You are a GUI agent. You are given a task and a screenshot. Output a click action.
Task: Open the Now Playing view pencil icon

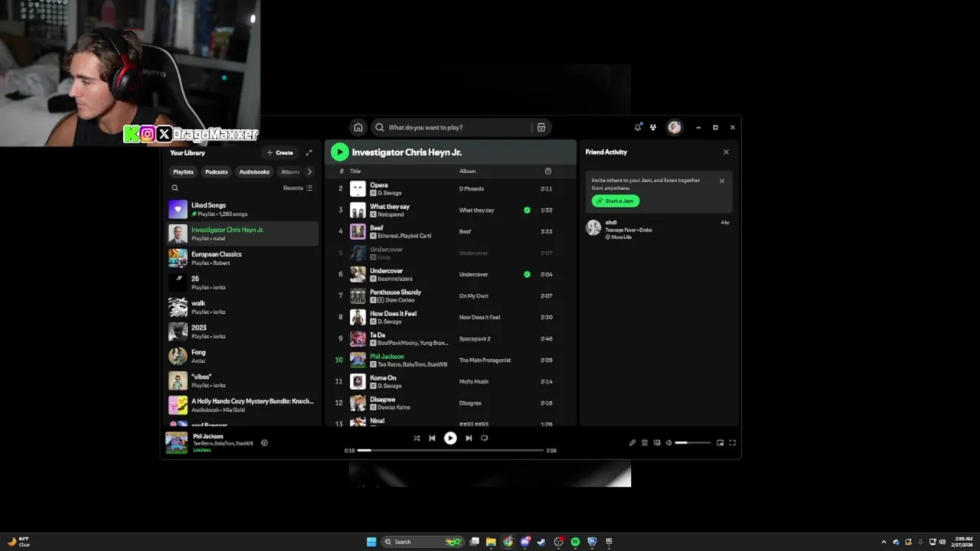[632, 442]
